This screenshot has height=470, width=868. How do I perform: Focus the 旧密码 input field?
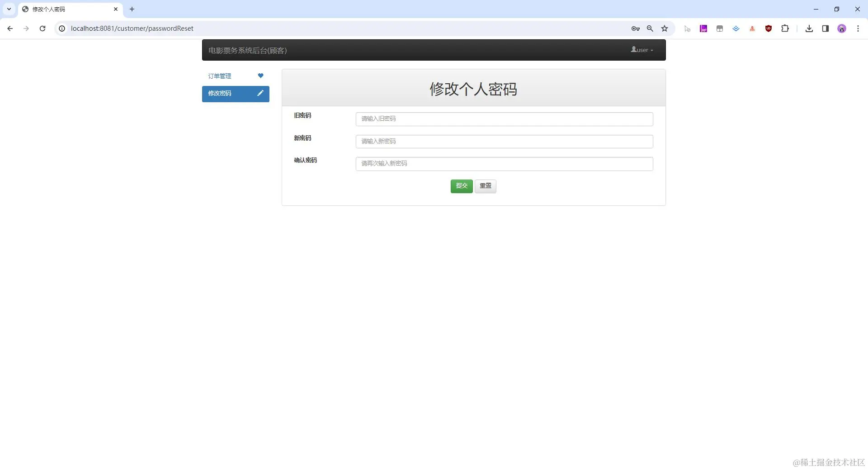tap(504, 119)
